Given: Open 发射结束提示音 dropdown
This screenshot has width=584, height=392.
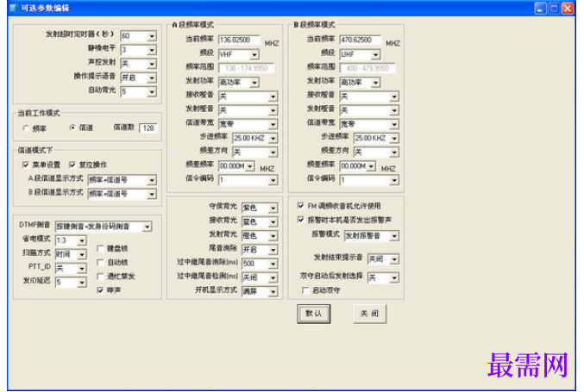Looking at the screenshot, I should coord(383,258).
